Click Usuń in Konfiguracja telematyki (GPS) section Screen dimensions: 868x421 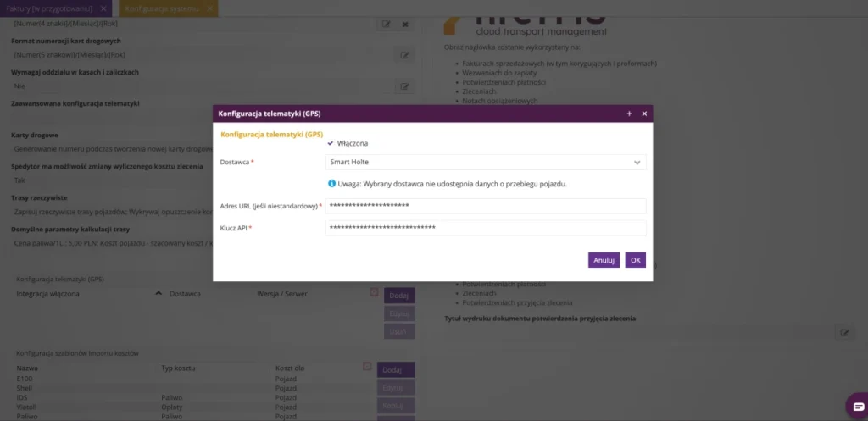pyautogui.click(x=399, y=331)
